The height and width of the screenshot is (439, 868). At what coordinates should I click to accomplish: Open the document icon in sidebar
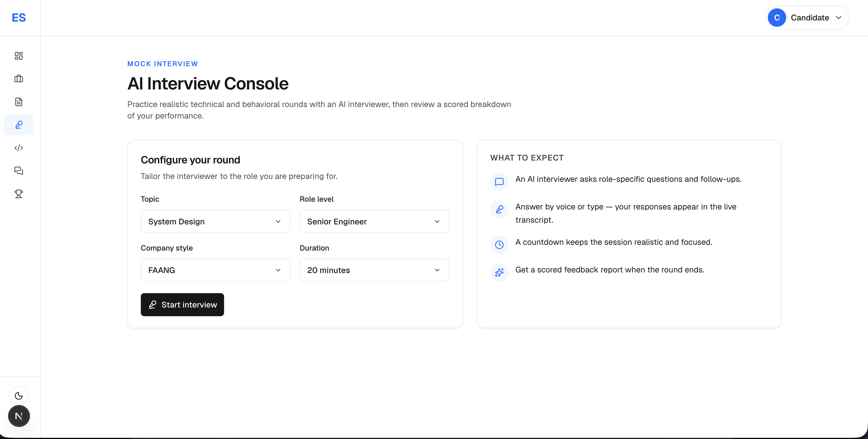19,102
